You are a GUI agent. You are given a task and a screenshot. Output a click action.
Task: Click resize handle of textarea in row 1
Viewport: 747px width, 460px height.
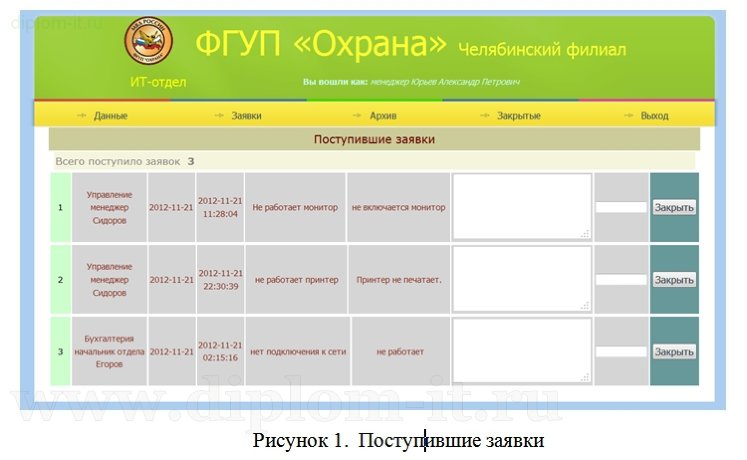coord(585,233)
